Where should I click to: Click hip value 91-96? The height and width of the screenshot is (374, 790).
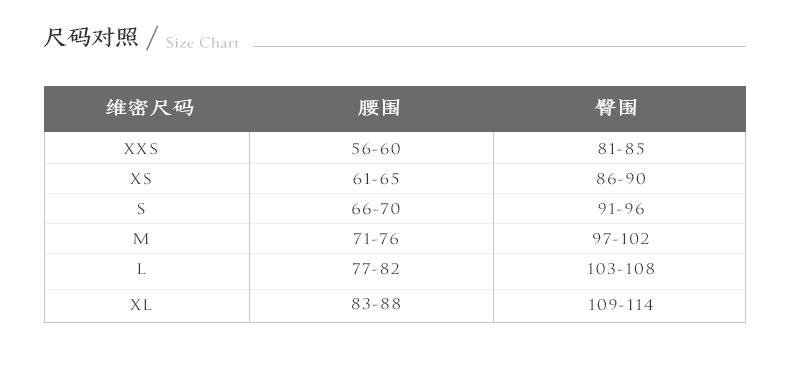(x=621, y=209)
